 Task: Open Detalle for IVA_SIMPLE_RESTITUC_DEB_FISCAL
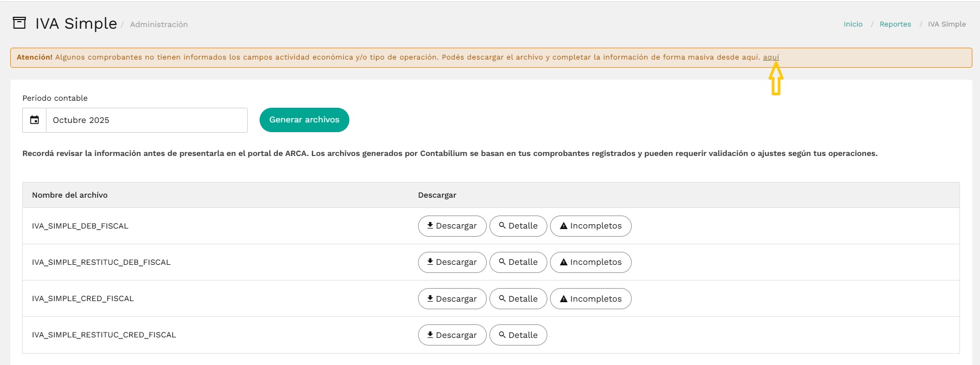(518, 262)
